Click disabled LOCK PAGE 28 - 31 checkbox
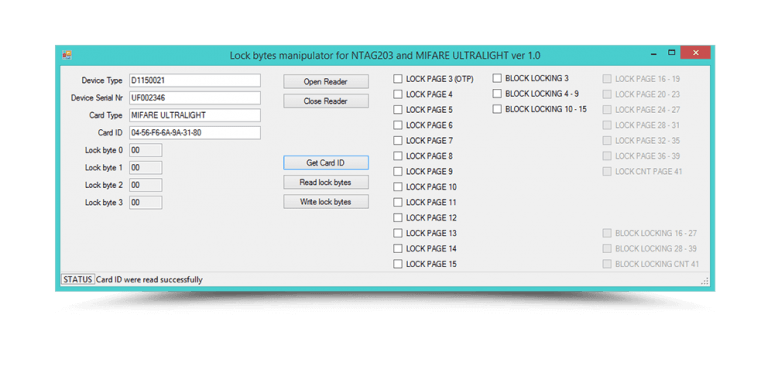768x373 pixels. 607,125
